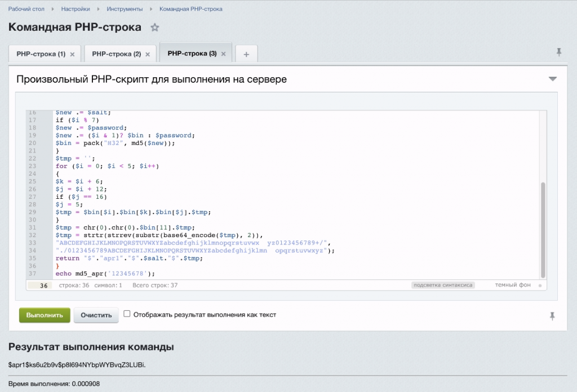Viewport: 577px width, 392px height.
Task: Close the PHP-строка (1) tab with its × icon
Action: (72, 54)
